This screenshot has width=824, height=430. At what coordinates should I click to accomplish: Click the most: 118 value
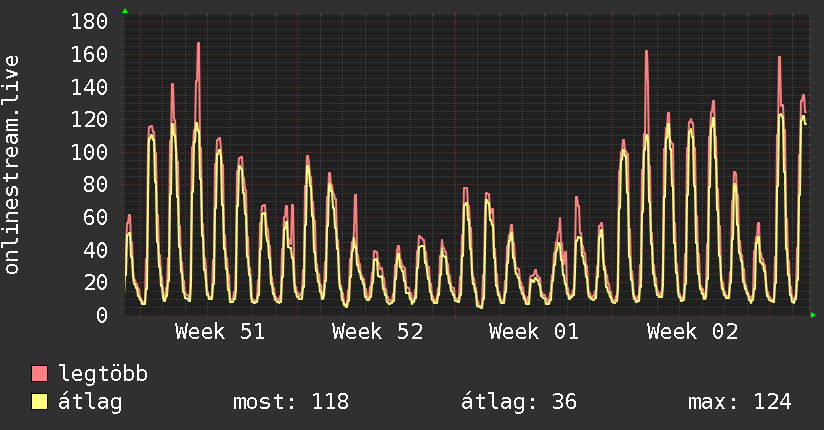click(x=291, y=402)
